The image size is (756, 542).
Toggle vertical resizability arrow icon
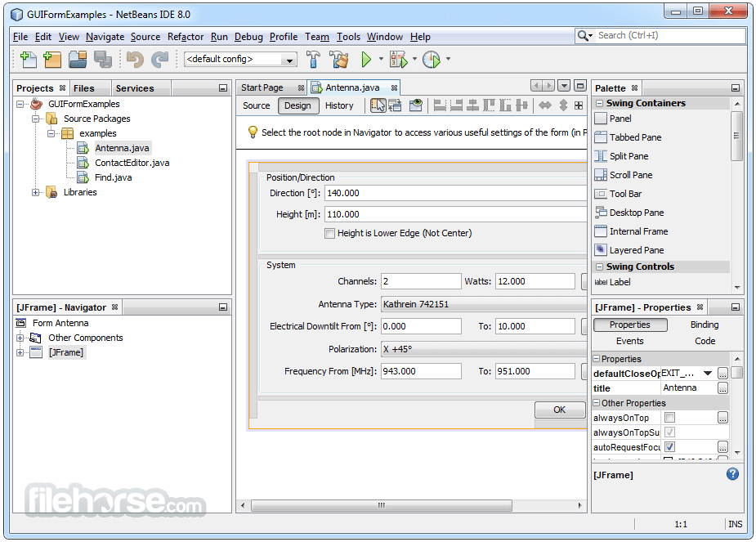pyautogui.click(x=563, y=105)
